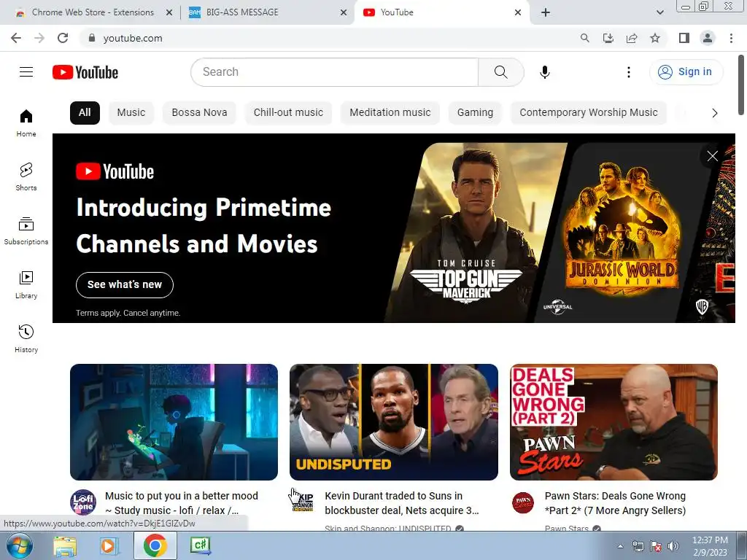Click the Top Gun Maverick poster
This screenshot has height=560, width=747.
[x=474, y=232]
